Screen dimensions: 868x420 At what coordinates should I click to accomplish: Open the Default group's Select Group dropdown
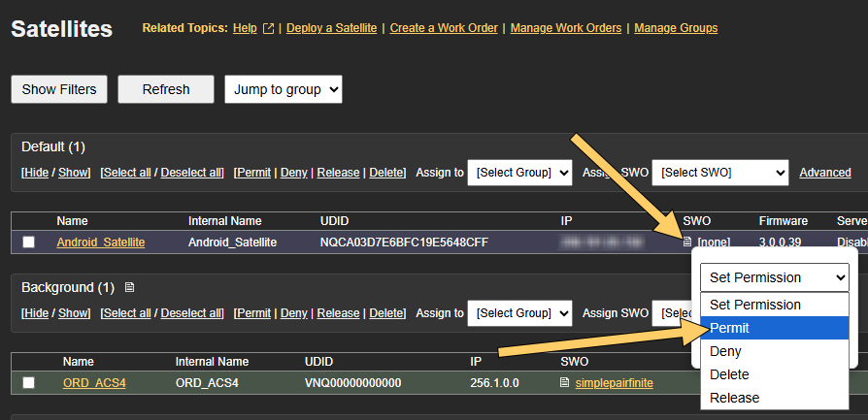coord(520,173)
